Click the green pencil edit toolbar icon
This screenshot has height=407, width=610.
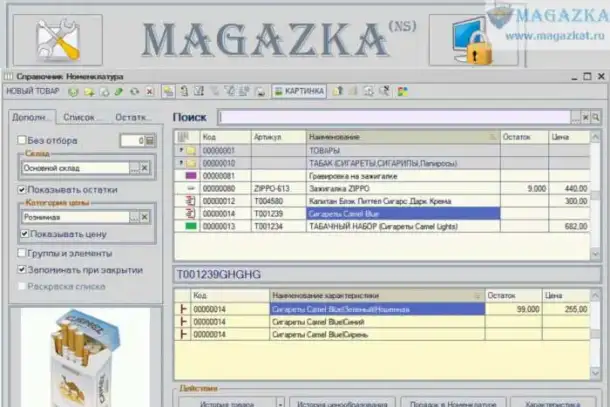click(x=119, y=92)
